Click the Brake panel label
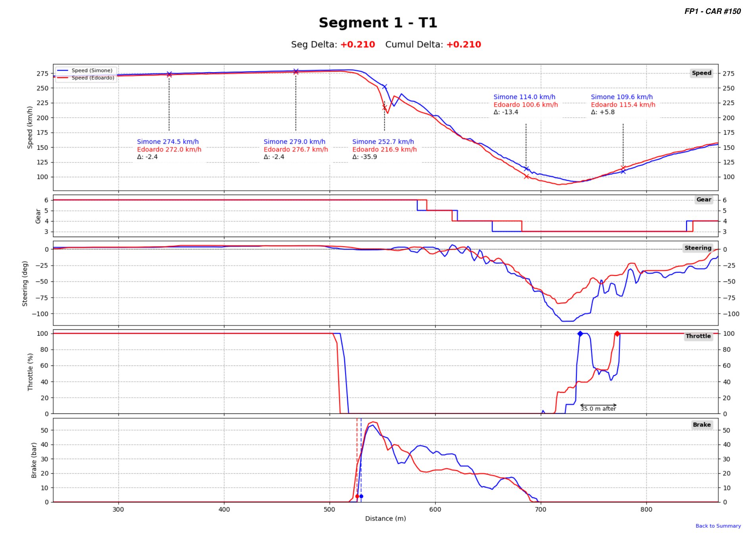 pyautogui.click(x=702, y=425)
